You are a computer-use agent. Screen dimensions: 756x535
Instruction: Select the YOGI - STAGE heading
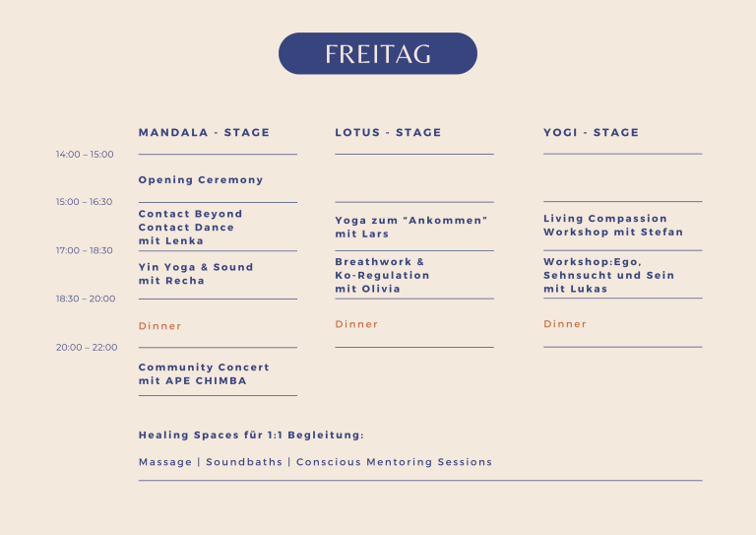coord(591,133)
